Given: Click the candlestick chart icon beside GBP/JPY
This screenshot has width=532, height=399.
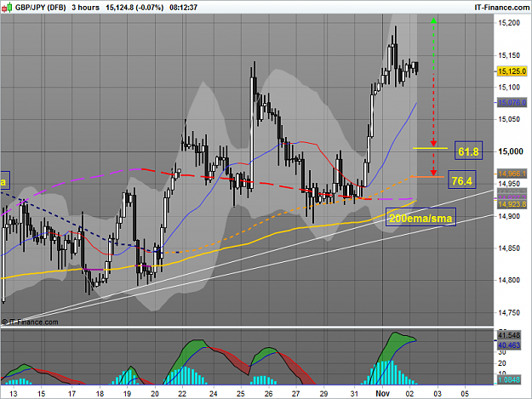Looking at the screenshot, I should (x=7, y=7).
